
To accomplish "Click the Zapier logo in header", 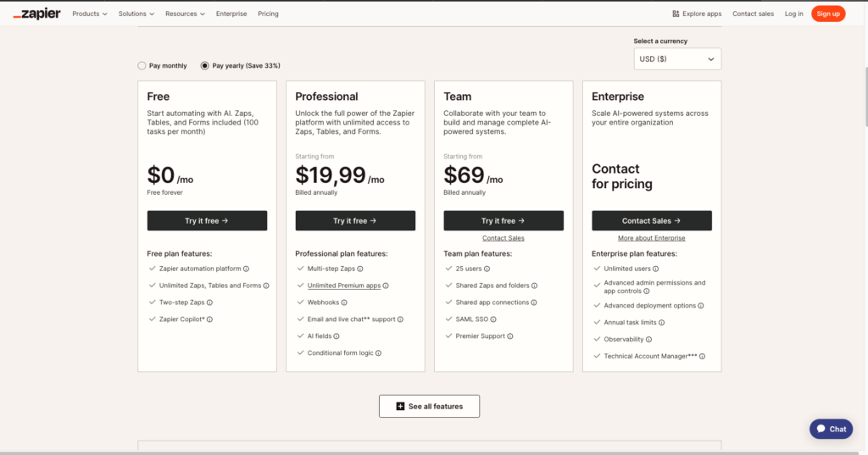I will tap(36, 14).
